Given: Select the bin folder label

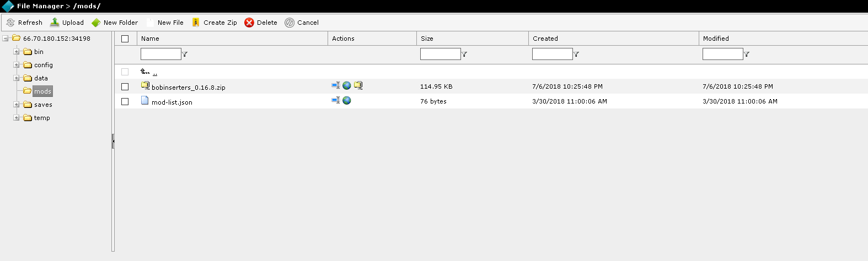Looking at the screenshot, I should (39, 52).
